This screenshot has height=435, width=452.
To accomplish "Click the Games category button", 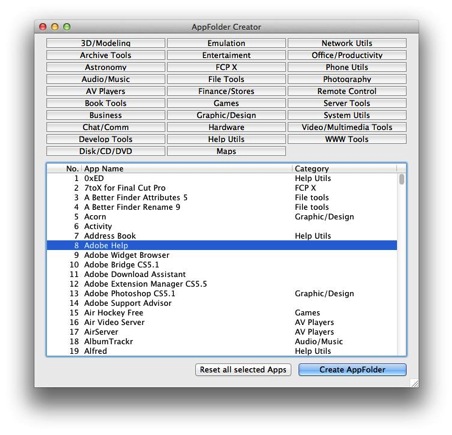I will click(226, 103).
